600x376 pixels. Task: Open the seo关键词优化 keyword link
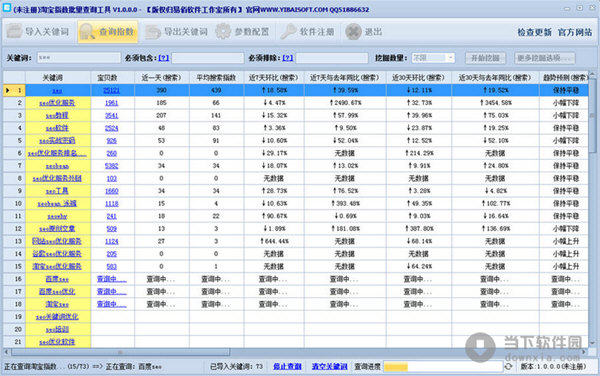pyautogui.click(x=57, y=317)
